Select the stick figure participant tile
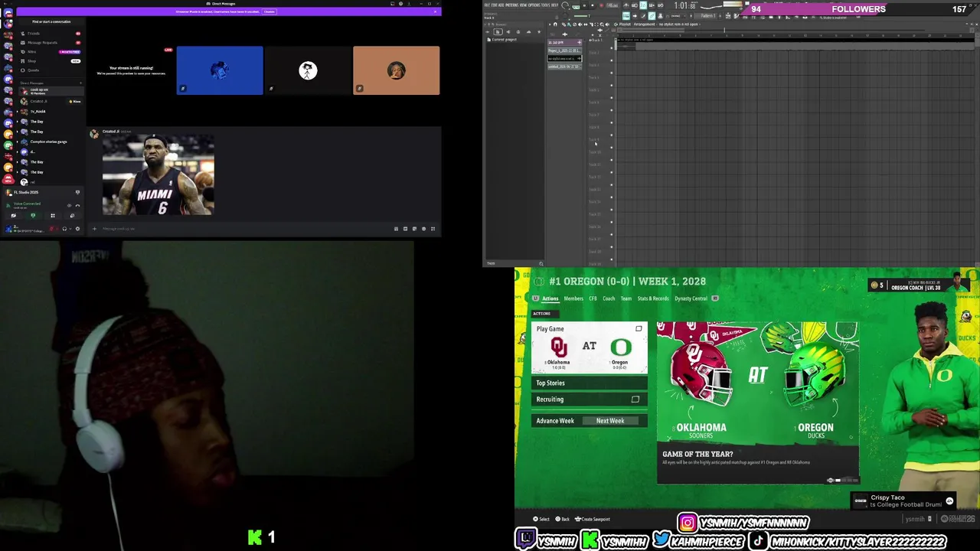980x551 pixels. [308, 70]
